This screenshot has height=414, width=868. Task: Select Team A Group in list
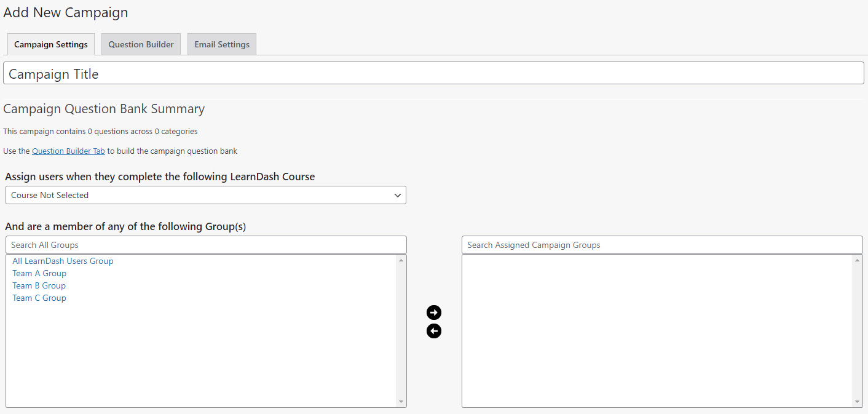point(39,273)
